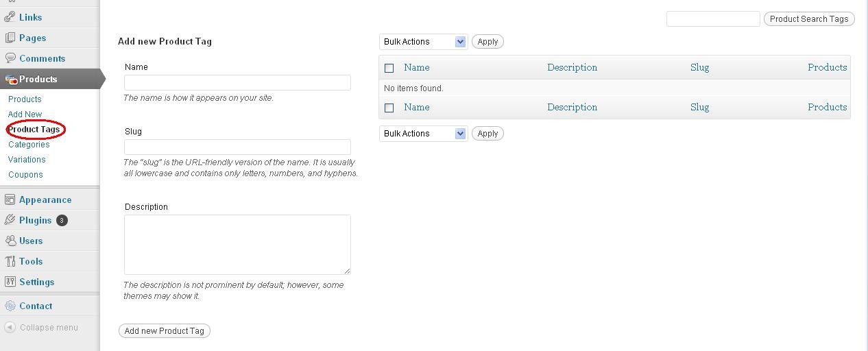This screenshot has height=351, width=868.
Task: Tick select-all checkbox in table header
Action: tap(389, 68)
